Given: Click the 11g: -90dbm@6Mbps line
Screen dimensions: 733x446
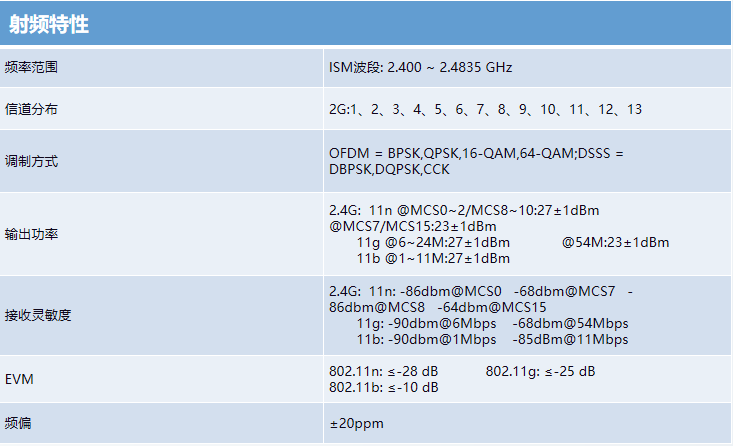Looking at the screenshot, I should click(426, 324).
